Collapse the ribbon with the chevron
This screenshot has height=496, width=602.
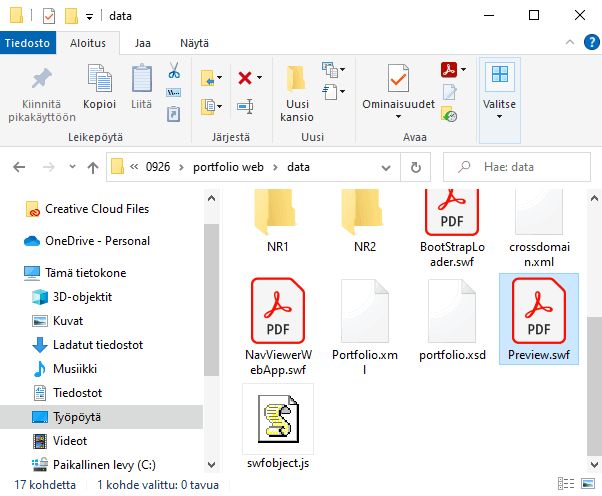(570, 43)
